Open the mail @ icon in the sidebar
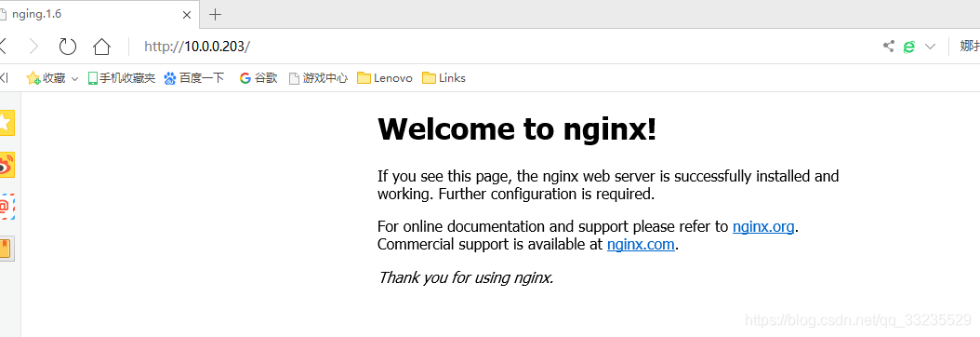Image resolution: width=980 pixels, height=337 pixels. (7, 207)
